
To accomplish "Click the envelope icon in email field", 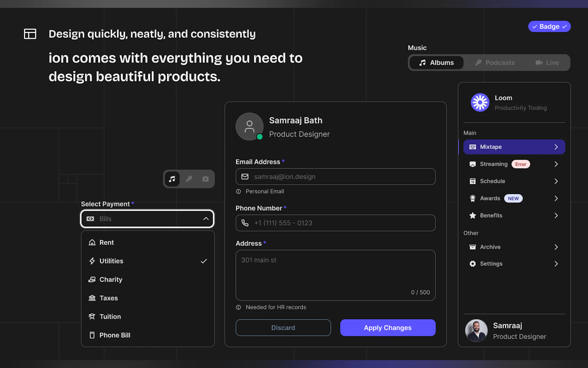I will (245, 176).
